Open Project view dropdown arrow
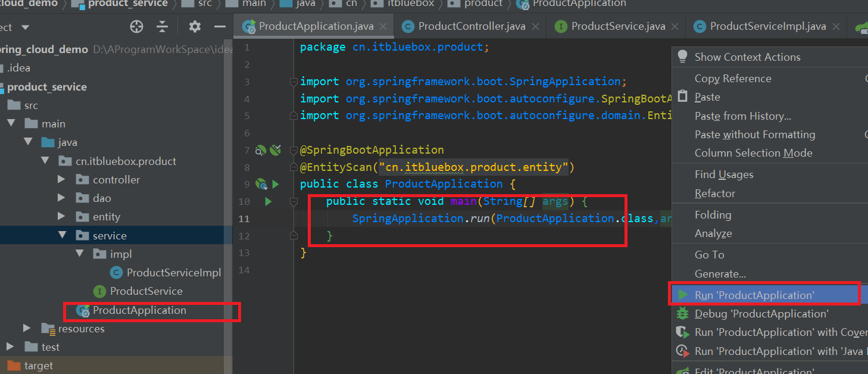This screenshot has width=868, height=374. point(25,27)
